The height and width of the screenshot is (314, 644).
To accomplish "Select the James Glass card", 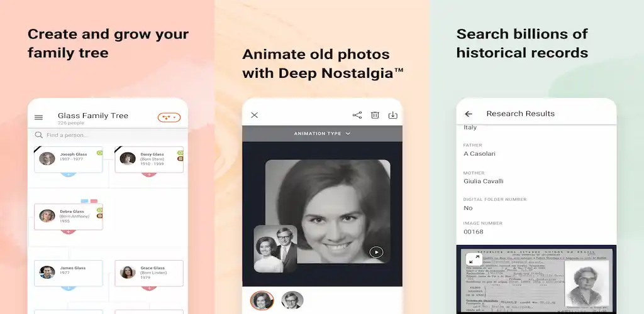I will [x=68, y=273].
